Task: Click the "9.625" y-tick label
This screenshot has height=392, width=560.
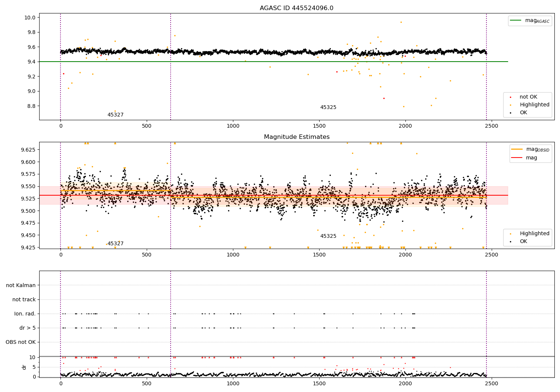Action: (x=28, y=150)
